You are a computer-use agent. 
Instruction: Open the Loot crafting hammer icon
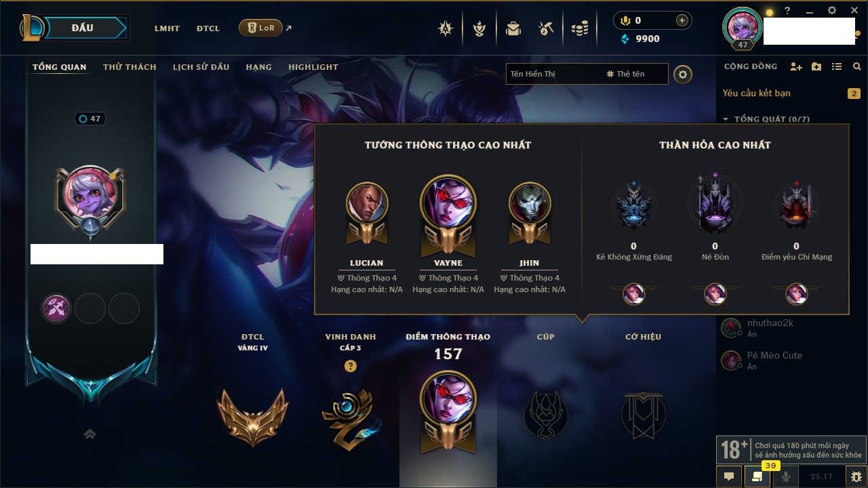546,28
